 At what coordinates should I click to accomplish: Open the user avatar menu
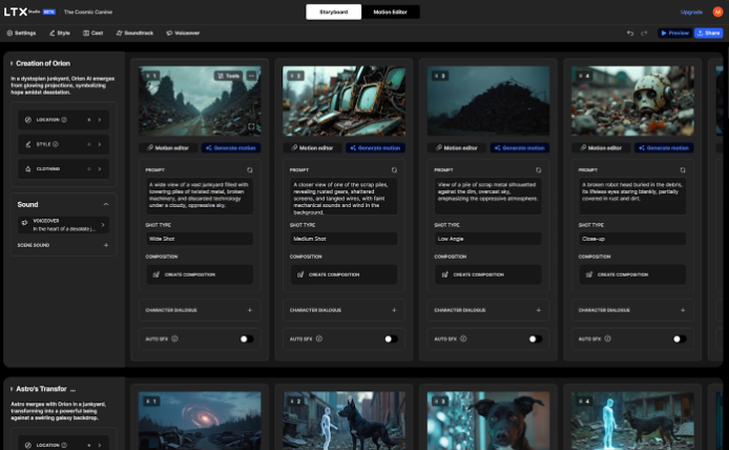[x=717, y=12]
